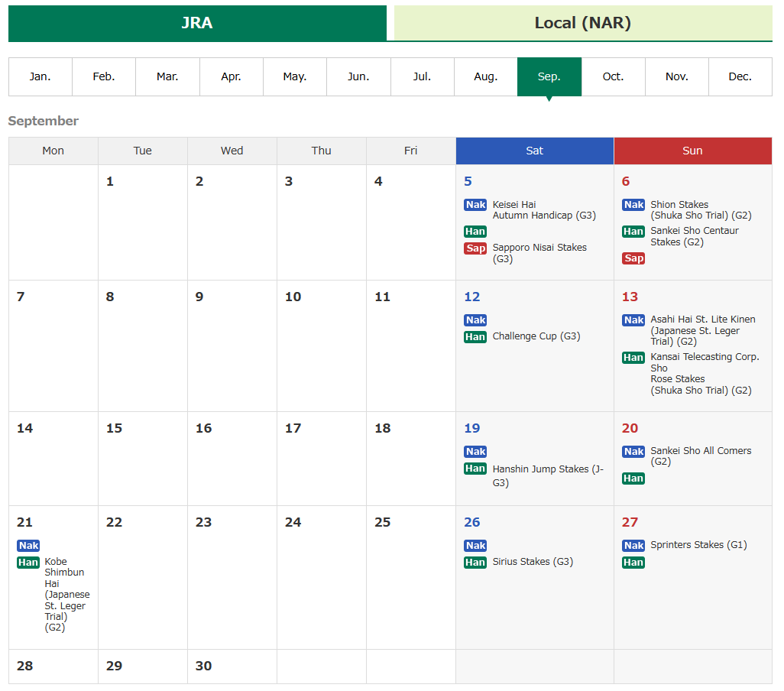Click date 27 in the calendar
784x691 pixels.
click(630, 523)
